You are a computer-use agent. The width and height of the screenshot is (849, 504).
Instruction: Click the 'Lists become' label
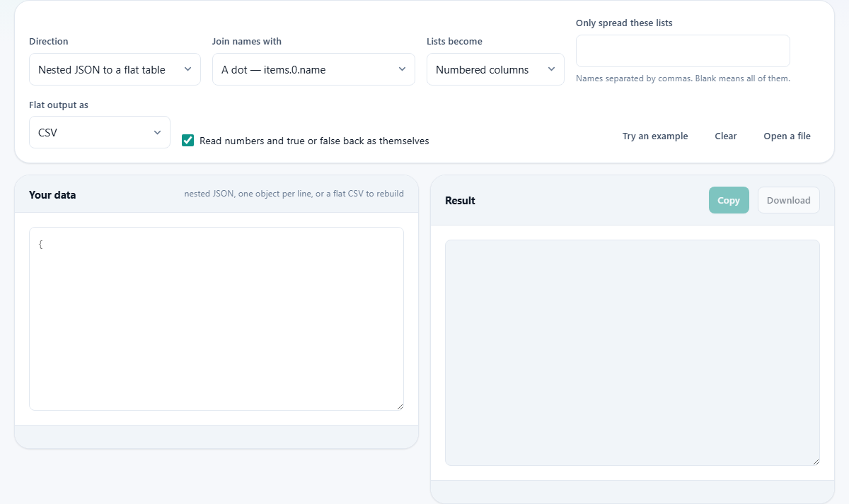(454, 42)
